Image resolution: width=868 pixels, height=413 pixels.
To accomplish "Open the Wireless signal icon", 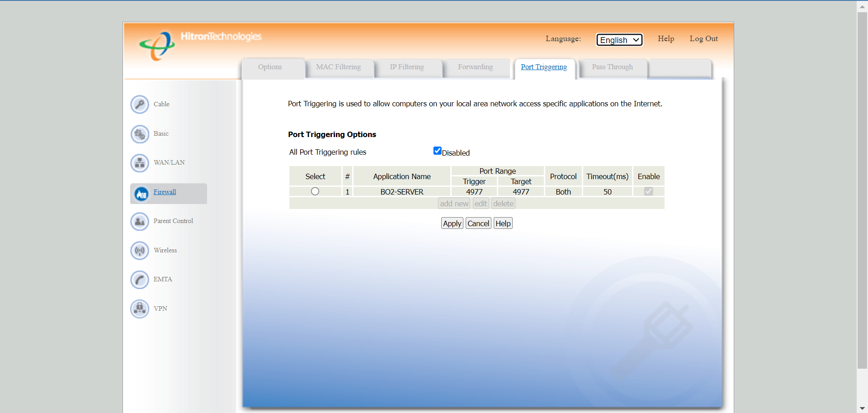I will coord(140,250).
